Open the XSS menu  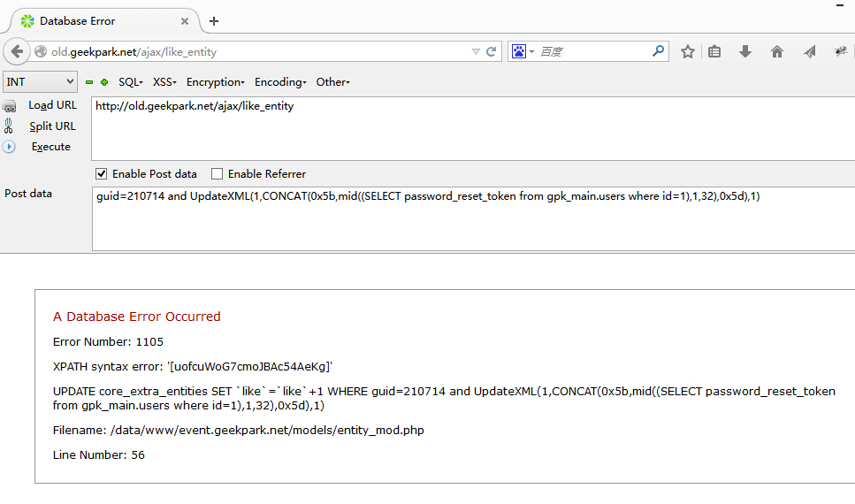click(x=164, y=82)
